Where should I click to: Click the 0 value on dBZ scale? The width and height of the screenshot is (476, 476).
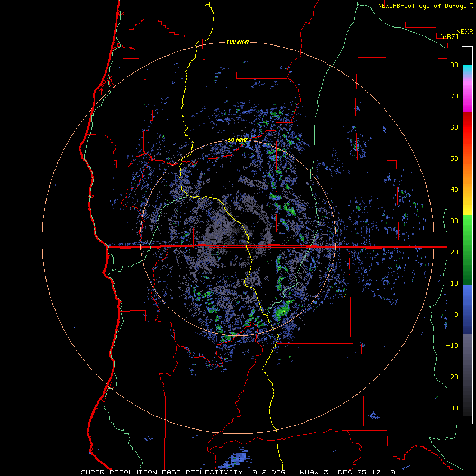pyautogui.click(x=456, y=315)
